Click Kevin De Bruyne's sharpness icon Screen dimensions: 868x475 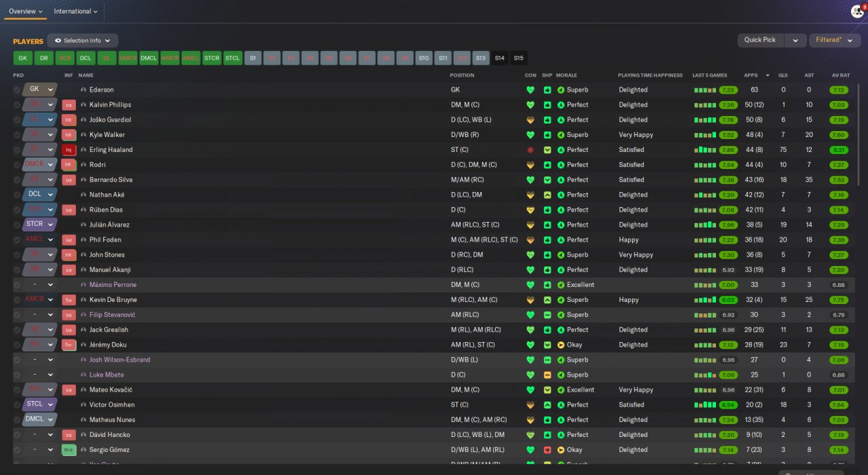point(547,300)
